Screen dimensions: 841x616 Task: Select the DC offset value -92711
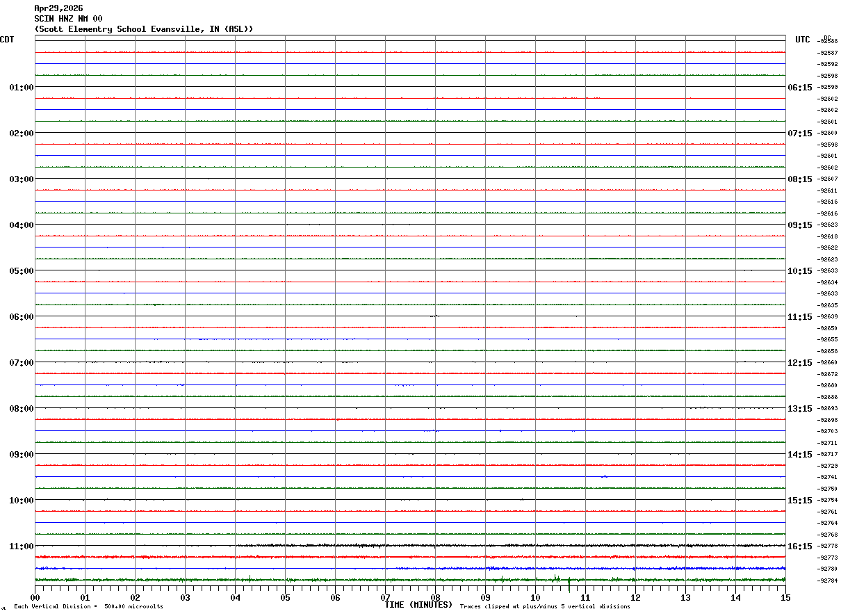(828, 443)
